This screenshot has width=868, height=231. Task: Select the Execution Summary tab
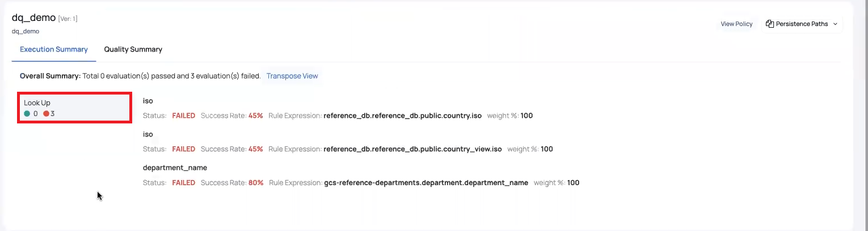click(x=54, y=49)
